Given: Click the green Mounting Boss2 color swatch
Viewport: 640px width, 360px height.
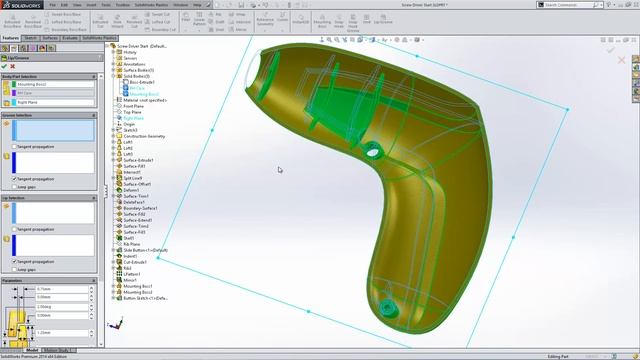Looking at the screenshot, I should (14, 84).
